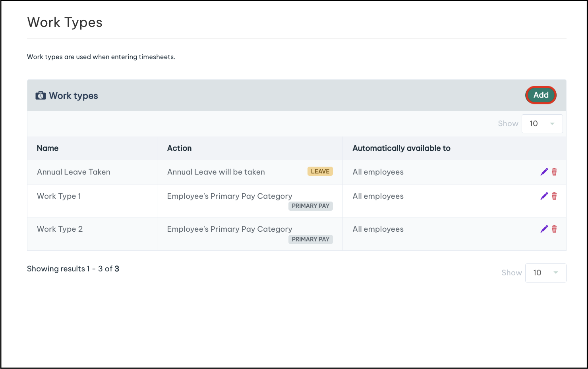Click the Work Types page title
Image resolution: width=588 pixels, height=369 pixels.
pos(65,22)
